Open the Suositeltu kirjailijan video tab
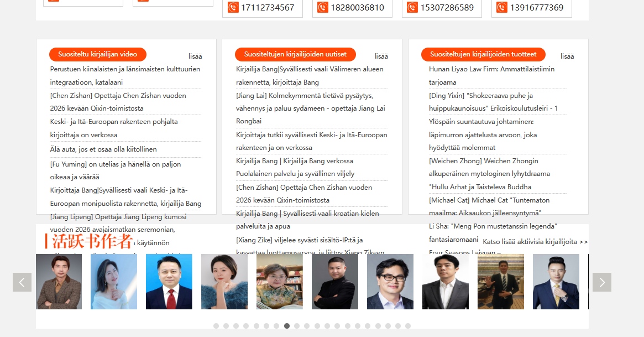 [97, 54]
